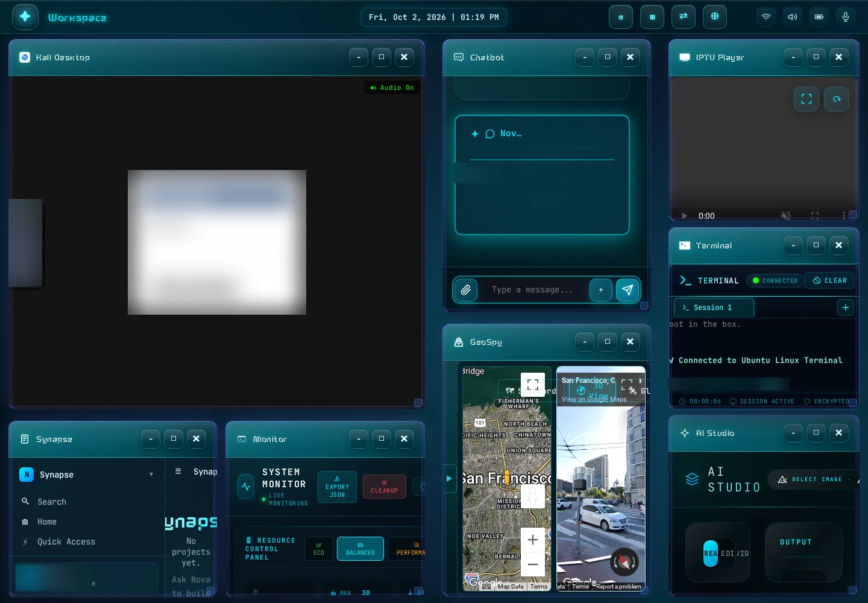Open the Nov… conversation card in Chatbot
Image resolution: width=868 pixels, height=603 pixels.
pyautogui.click(x=542, y=175)
